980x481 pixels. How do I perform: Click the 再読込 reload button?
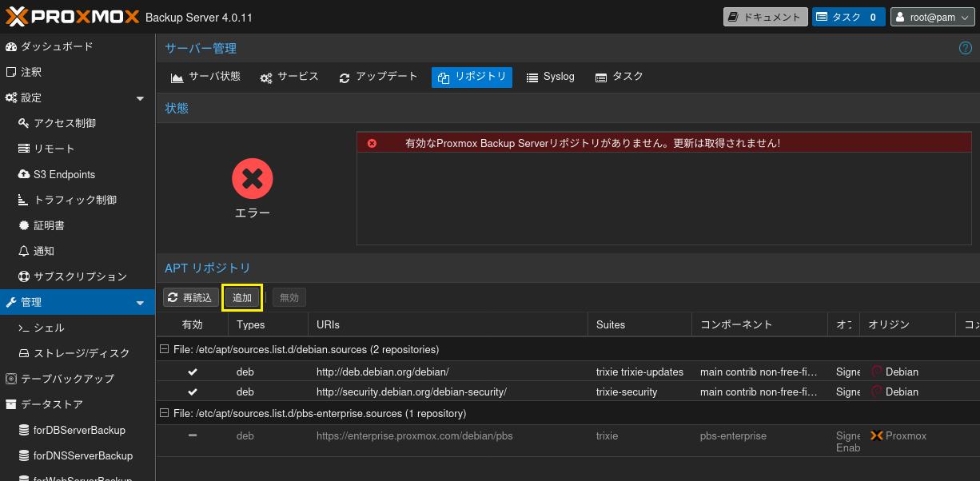pyautogui.click(x=190, y=297)
